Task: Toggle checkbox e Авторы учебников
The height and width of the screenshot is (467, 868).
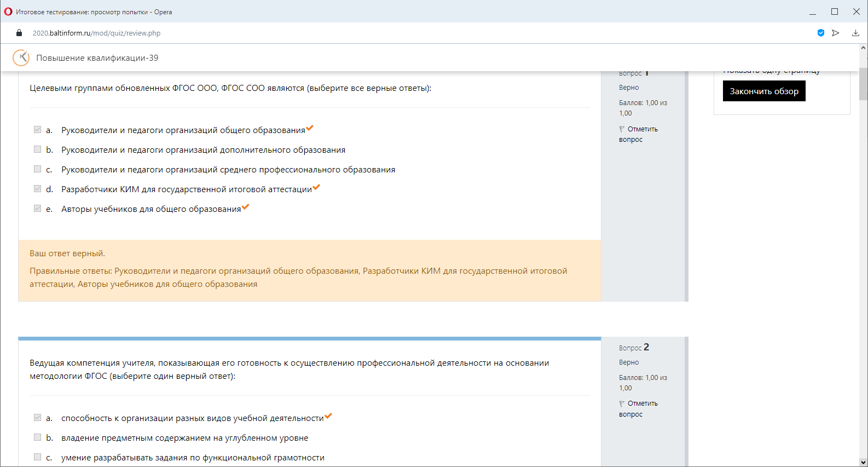Action: [x=37, y=209]
